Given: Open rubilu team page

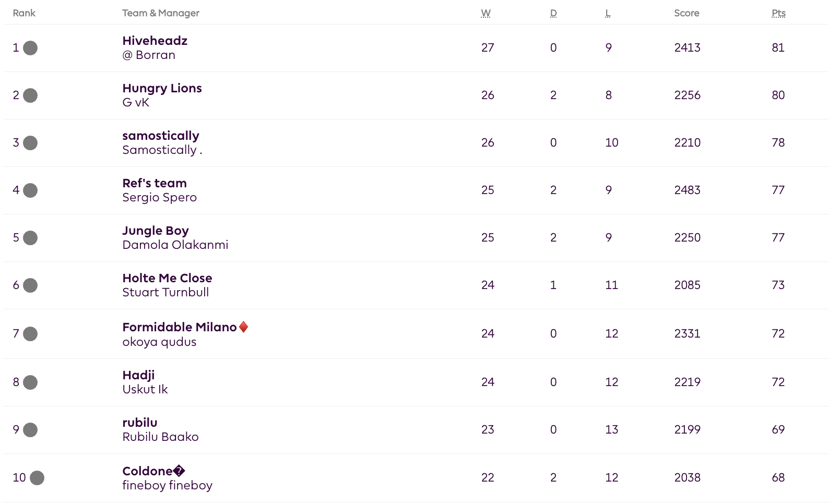Looking at the screenshot, I should pos(140,423).
